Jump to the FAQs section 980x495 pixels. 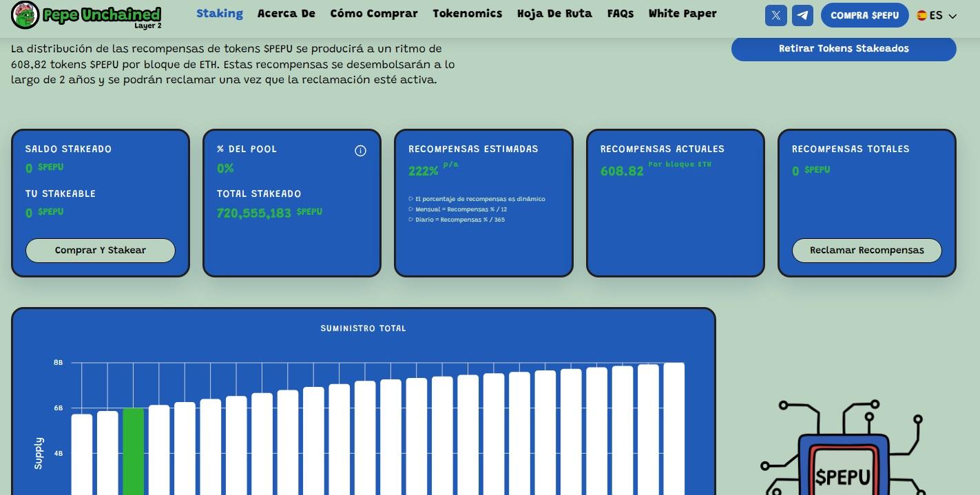tap(621, 13)
